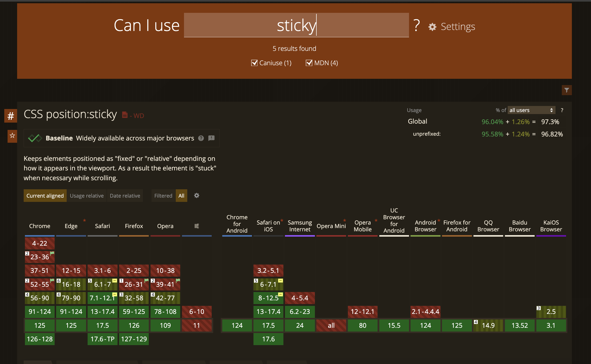The image size is (591, 364).
Task: Open the Baseline help question icon
Action: pos(201,138)
